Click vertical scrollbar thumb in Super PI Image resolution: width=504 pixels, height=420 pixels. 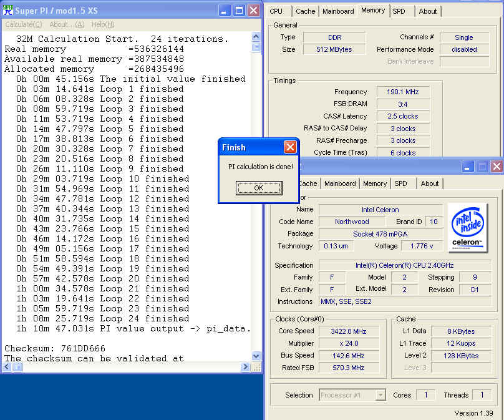coord(256,47)
